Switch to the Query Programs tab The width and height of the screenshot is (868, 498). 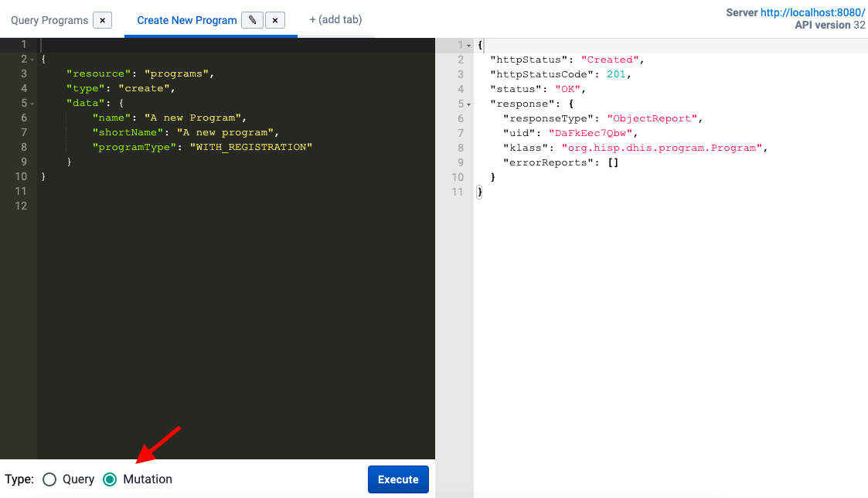coord(49,20)
